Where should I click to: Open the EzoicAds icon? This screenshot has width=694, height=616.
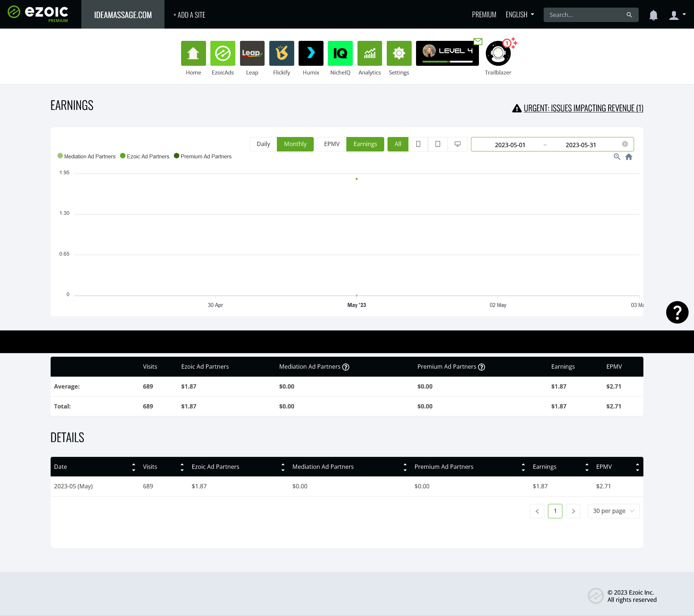223,53
